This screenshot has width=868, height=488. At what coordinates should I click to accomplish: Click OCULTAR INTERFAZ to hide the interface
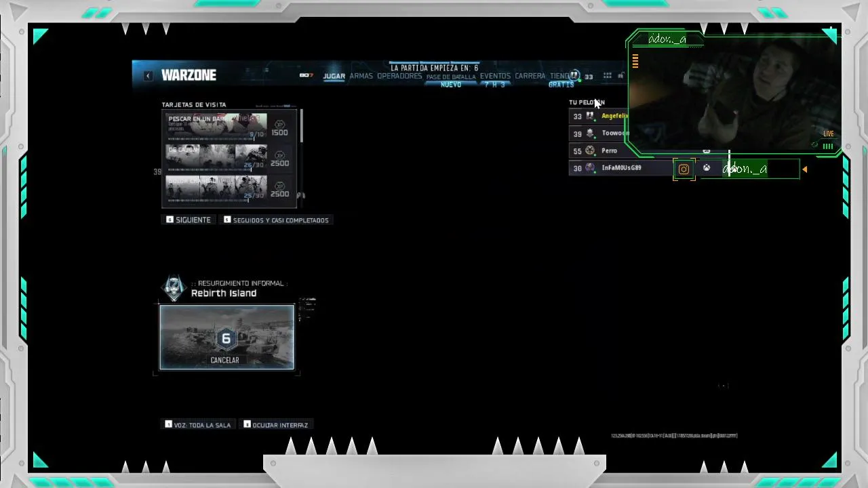pyautogui.click(x=275, y=425)
